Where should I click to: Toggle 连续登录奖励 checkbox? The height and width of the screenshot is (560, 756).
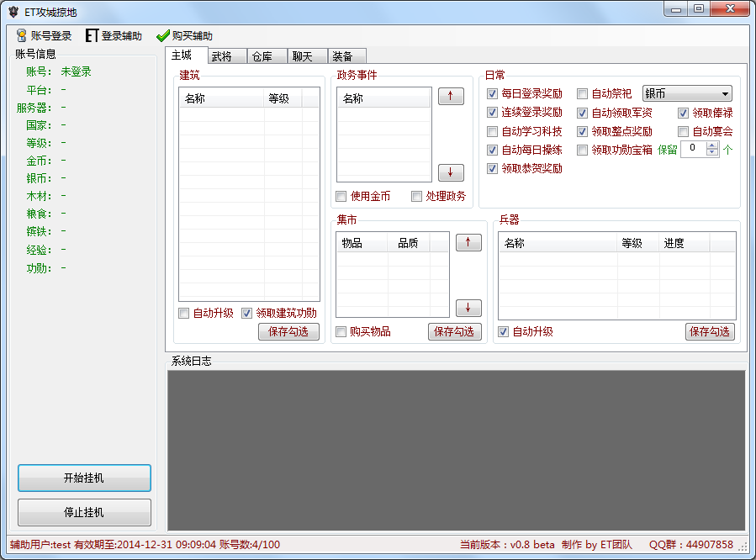[492, 113]
